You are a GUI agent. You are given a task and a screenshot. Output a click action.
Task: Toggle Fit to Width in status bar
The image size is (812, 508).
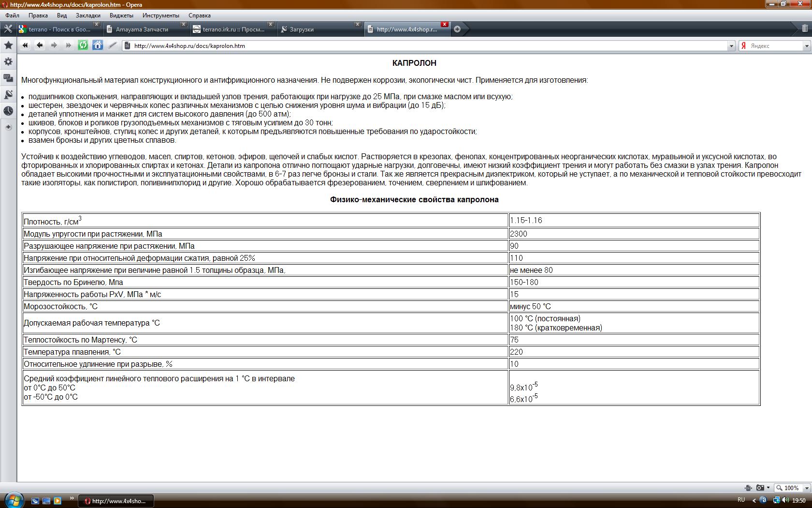748,488
